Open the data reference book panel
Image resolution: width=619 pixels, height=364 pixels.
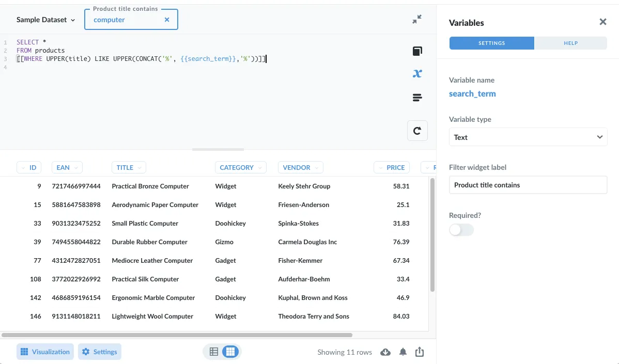[x=417, y=51]
